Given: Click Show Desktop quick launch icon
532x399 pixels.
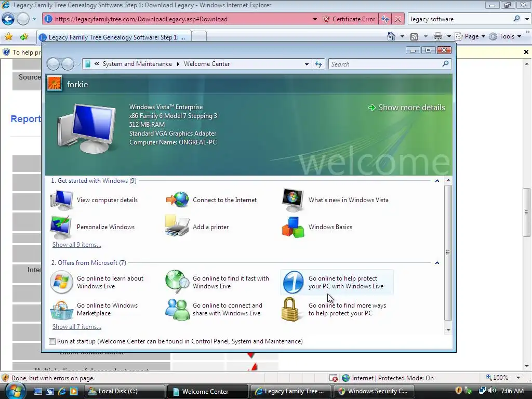Looking at the screenshot, I should [37, 391].
